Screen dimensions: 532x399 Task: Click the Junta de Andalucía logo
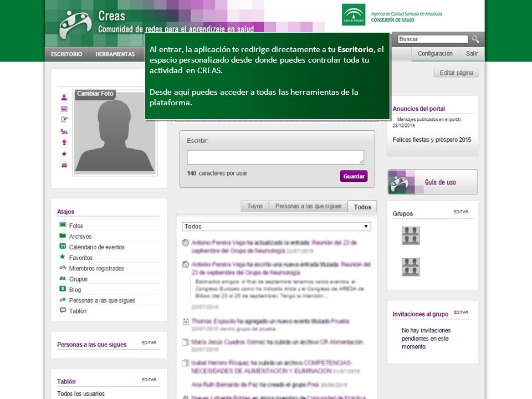[x=354, y=14]
